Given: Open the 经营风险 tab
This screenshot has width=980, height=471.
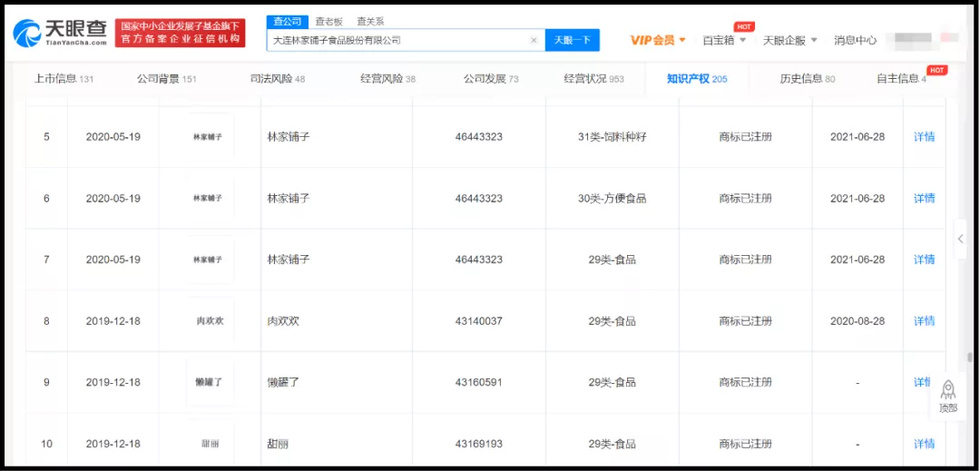Looking at the screenshot, I should (388, 79).
